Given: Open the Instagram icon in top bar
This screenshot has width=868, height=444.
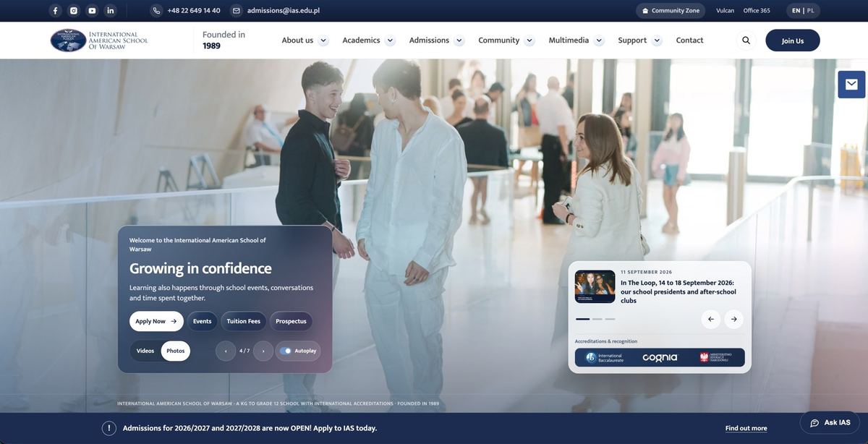Looking at the screenshot, I should click(74, 11).
